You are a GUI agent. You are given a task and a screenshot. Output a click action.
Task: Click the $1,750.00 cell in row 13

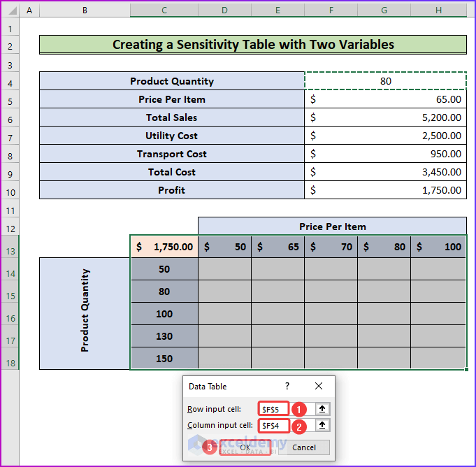pos(164,247)
